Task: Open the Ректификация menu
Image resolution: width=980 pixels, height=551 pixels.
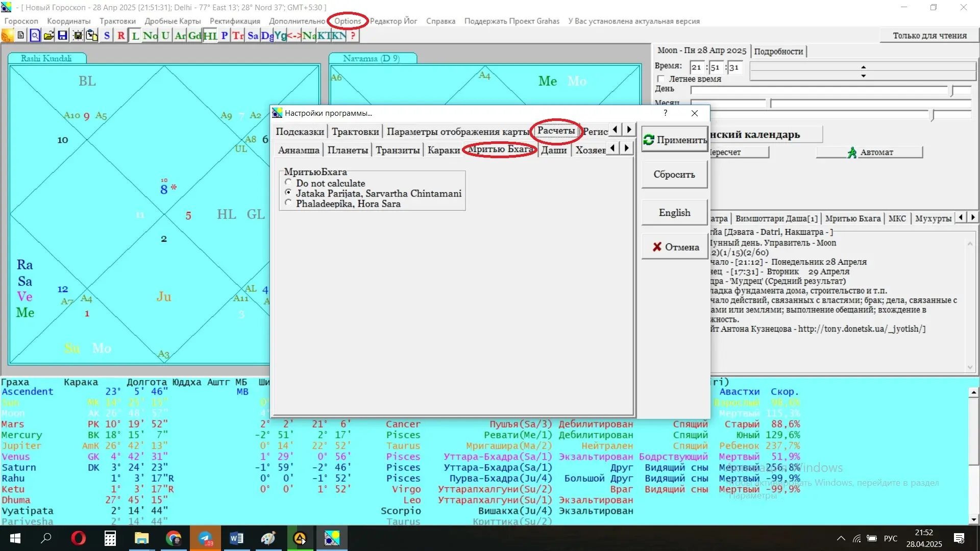Action: 235,21
